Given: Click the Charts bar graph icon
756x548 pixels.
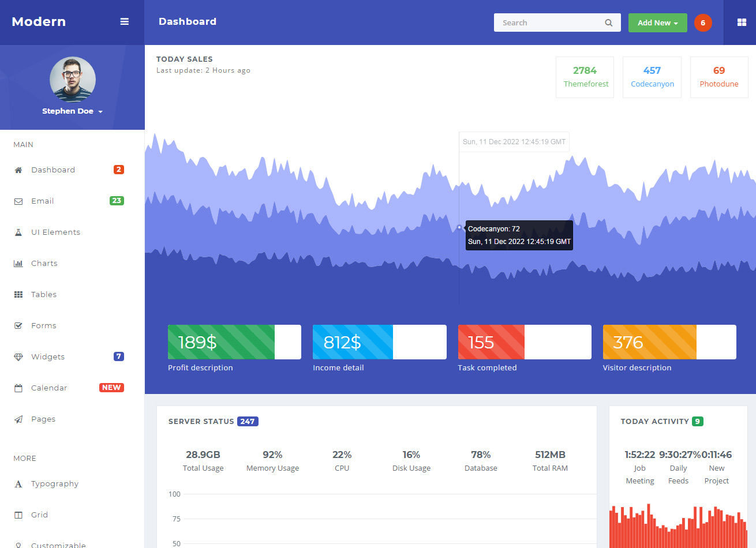Looking at the screenshot, I should [18, 264].
